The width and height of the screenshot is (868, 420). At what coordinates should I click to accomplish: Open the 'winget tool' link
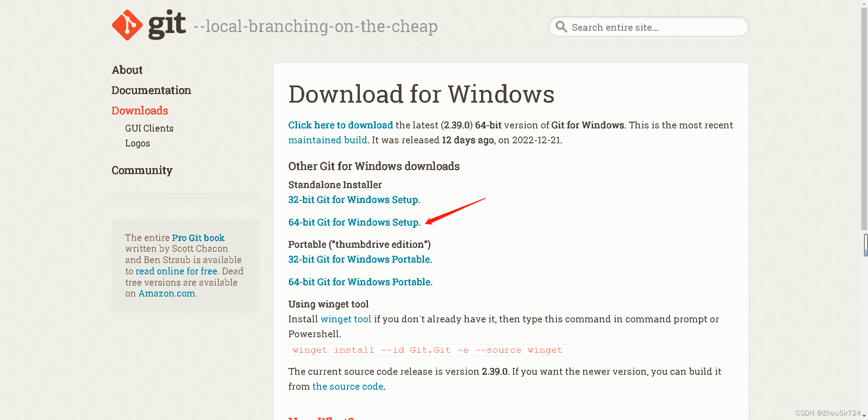point(346,319)
